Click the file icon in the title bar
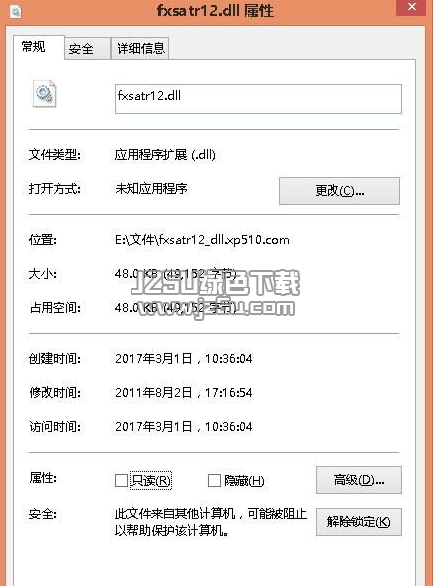This screenshot has height=586, width=433. click(16, 12)
